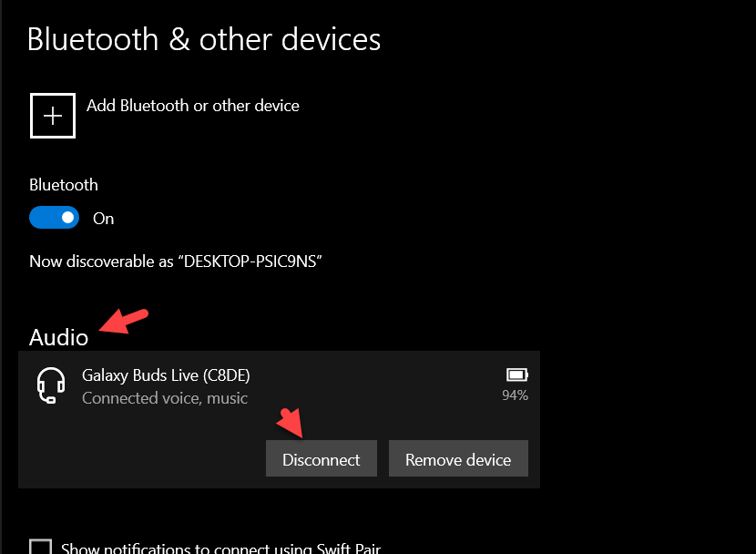
Task: Click the battery level icon on the device card
Action: (516, 374)
